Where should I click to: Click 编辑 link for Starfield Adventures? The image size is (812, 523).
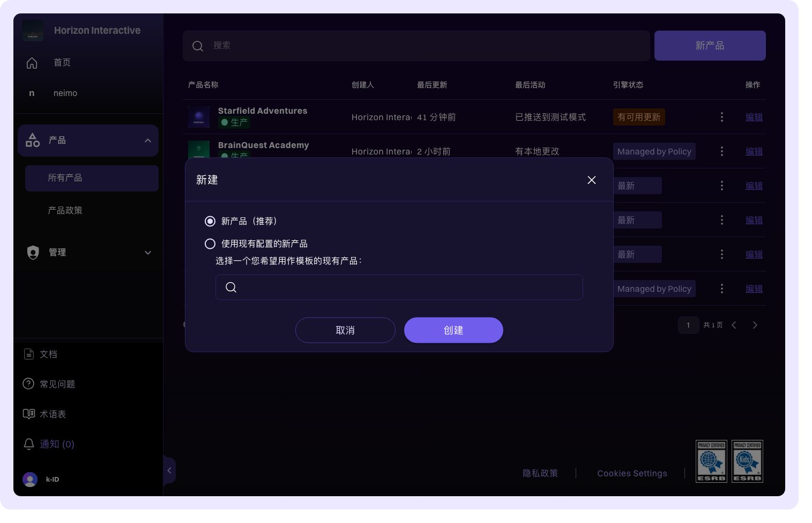pyautogui.click(x=754, y=117)
